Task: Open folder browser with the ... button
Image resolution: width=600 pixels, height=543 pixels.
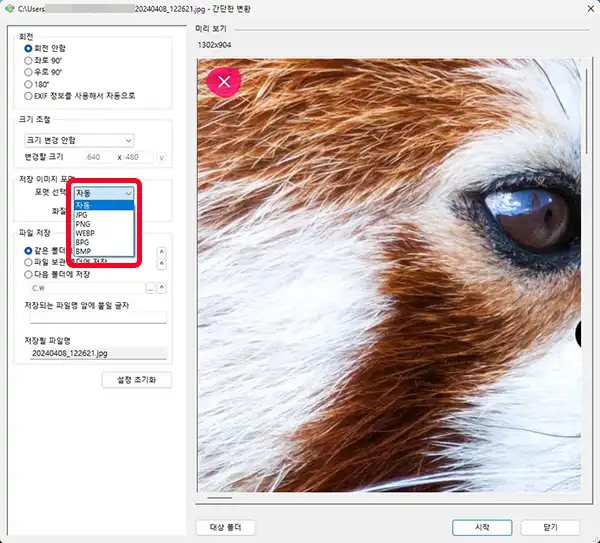Action: click(150, 288)
